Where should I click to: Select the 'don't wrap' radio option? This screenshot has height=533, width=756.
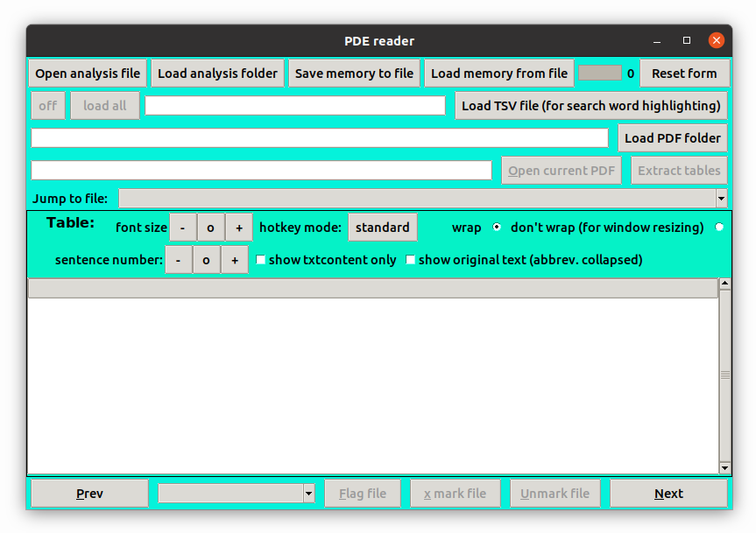pos(719,228)
